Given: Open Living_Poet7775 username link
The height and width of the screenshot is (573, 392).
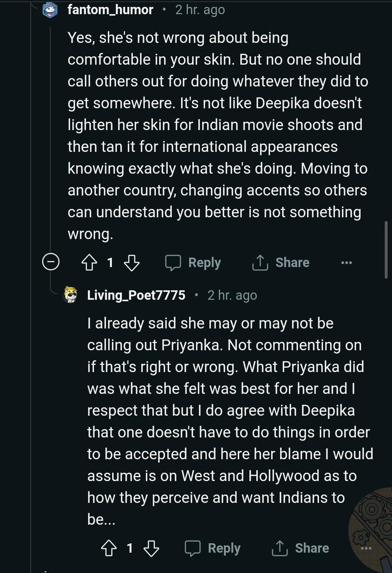Looking at the screenshot, I should pos(136,295).
